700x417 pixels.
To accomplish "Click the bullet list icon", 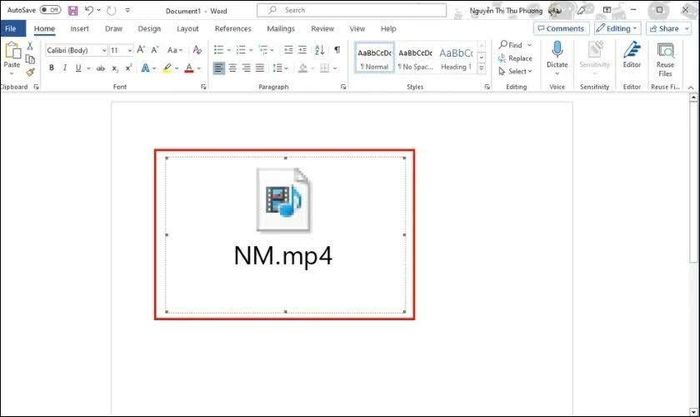I will point(218,50).
